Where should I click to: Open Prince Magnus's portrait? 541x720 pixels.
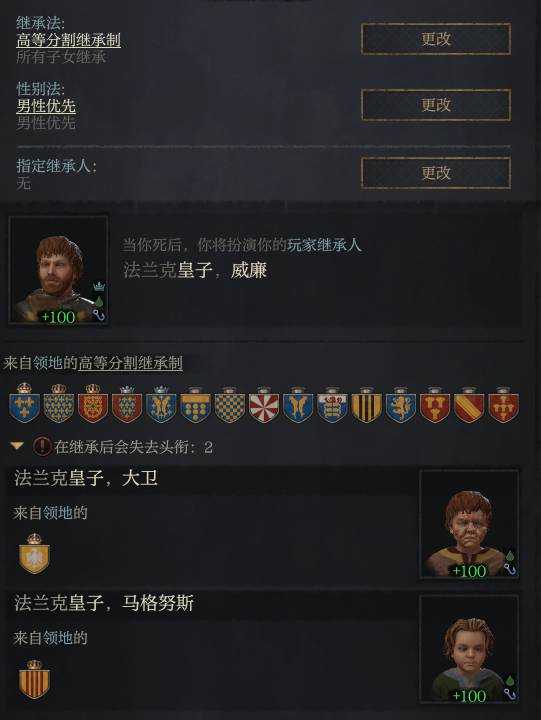(469, 649)
